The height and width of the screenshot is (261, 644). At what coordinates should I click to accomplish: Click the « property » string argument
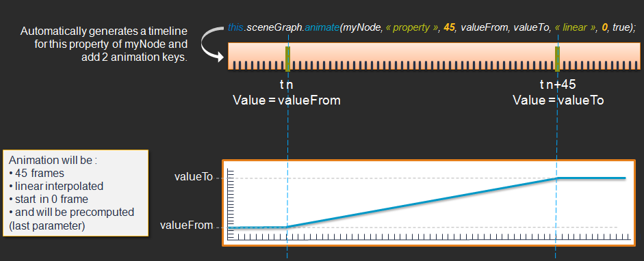coord(413,28)
